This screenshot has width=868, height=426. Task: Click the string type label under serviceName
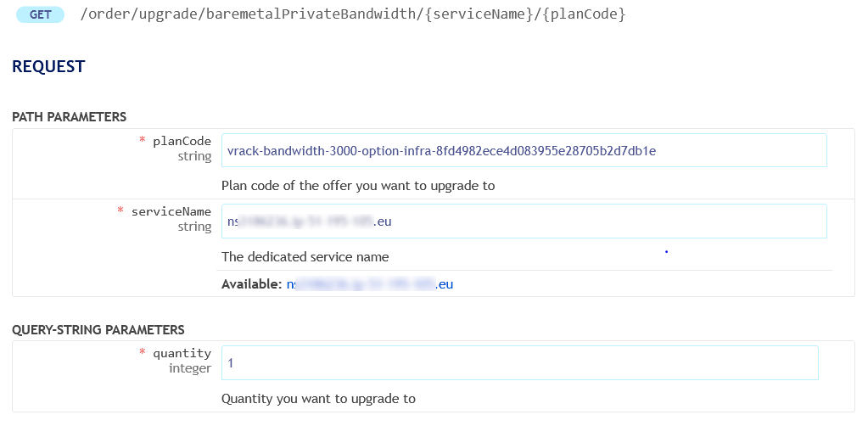[x=194, y=227]
